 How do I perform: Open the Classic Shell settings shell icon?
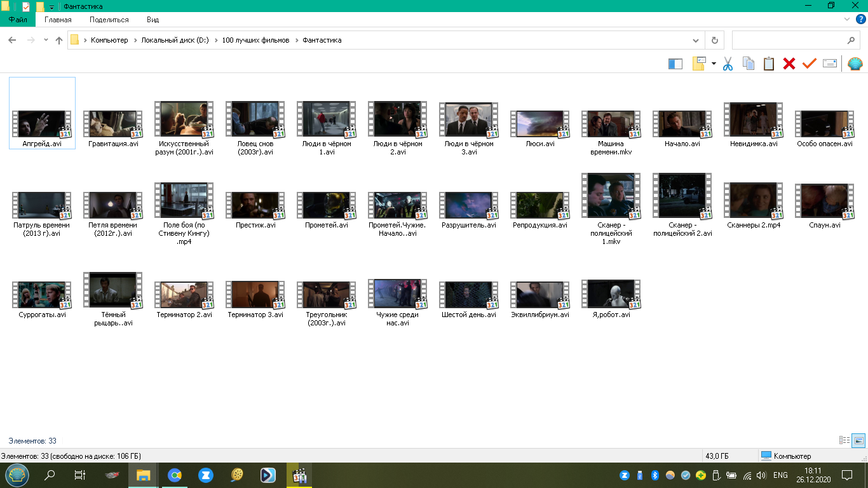coord(855,64)
